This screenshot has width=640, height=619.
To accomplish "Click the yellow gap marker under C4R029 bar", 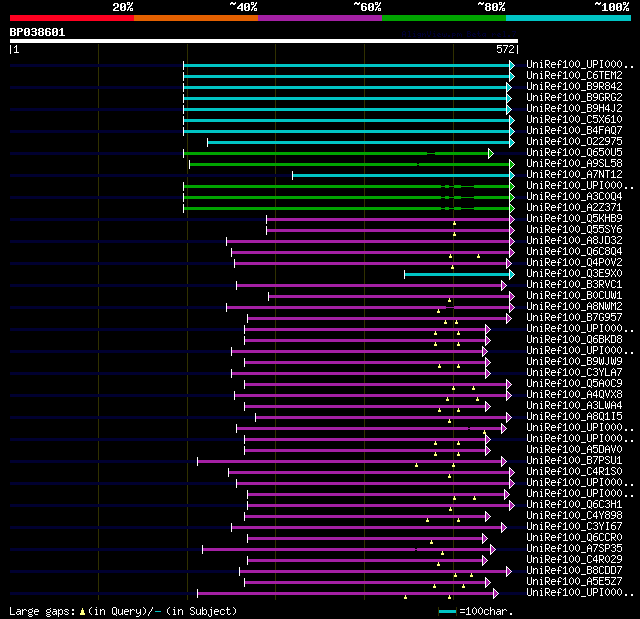I will [x=438, y=565].
